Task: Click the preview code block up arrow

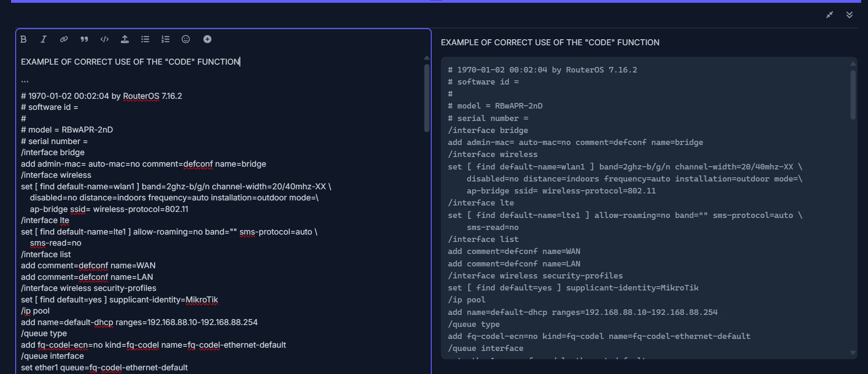Action: [x=853, y=63]
